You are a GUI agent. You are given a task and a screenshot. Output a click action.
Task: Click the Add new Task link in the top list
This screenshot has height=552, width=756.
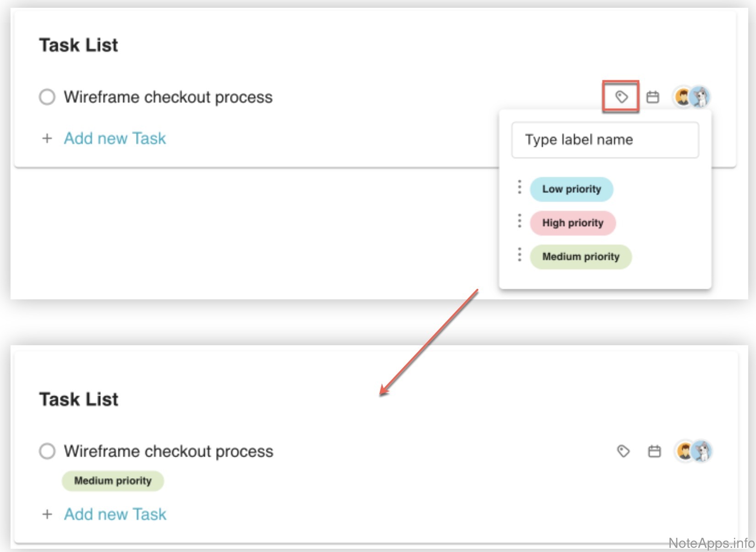115,138
